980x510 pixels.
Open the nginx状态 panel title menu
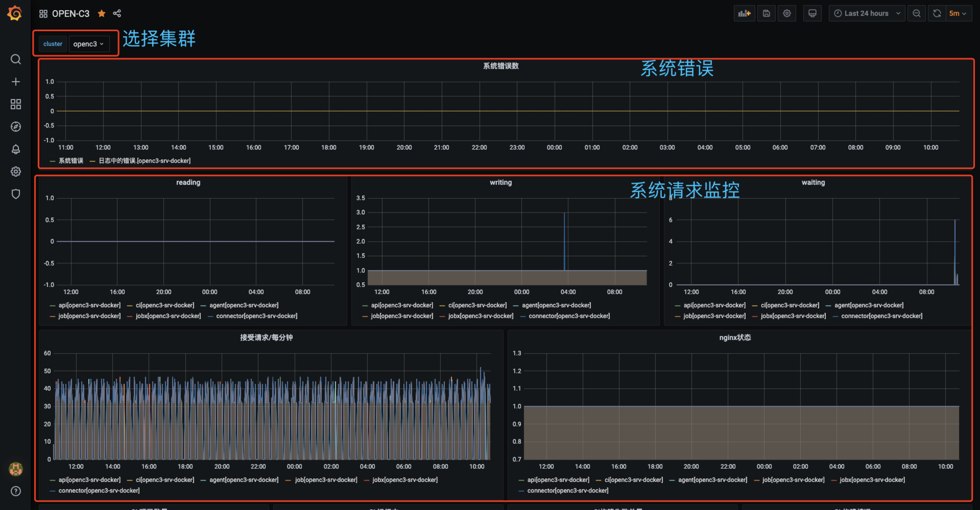click(x=735, y=337)
